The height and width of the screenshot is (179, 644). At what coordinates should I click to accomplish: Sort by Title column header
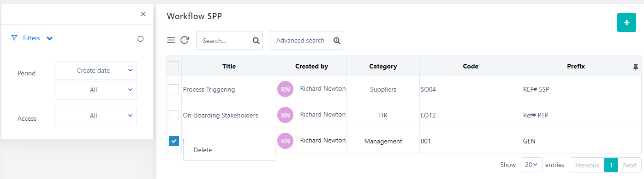point(229,66)
